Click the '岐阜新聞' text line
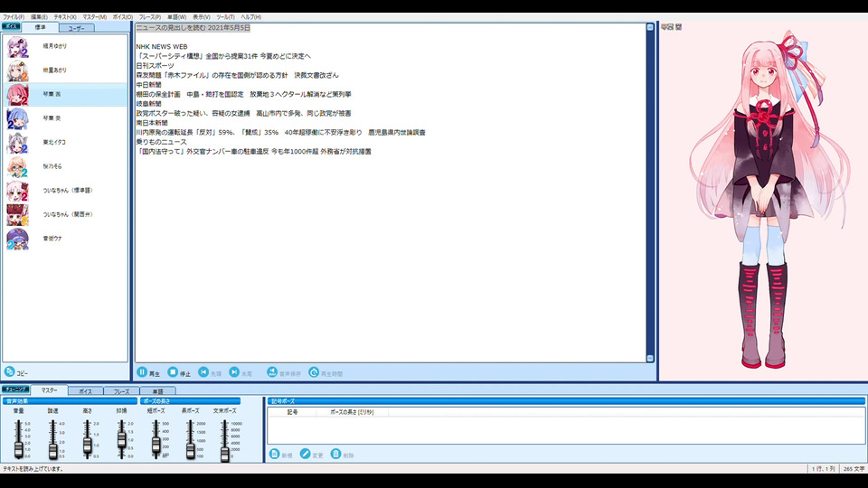 [x=149, y=103]
